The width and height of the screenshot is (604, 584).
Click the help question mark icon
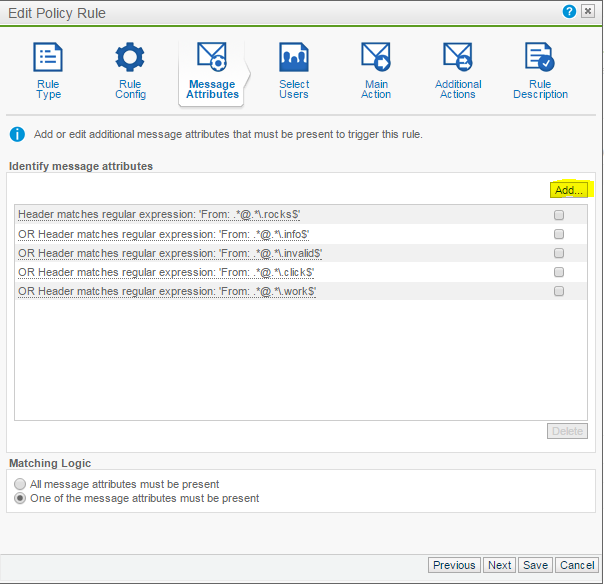(x=570, y=12)
